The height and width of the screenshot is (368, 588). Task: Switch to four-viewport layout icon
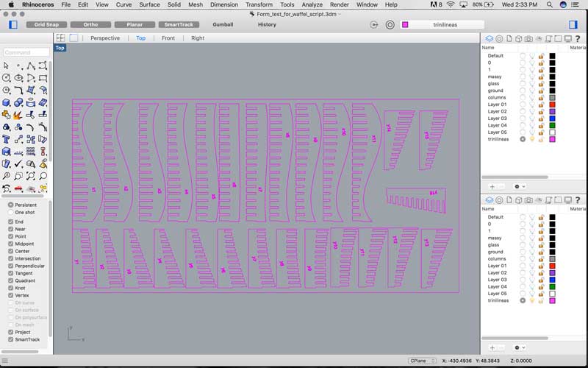pyautogui.click(x=60, y=38)
